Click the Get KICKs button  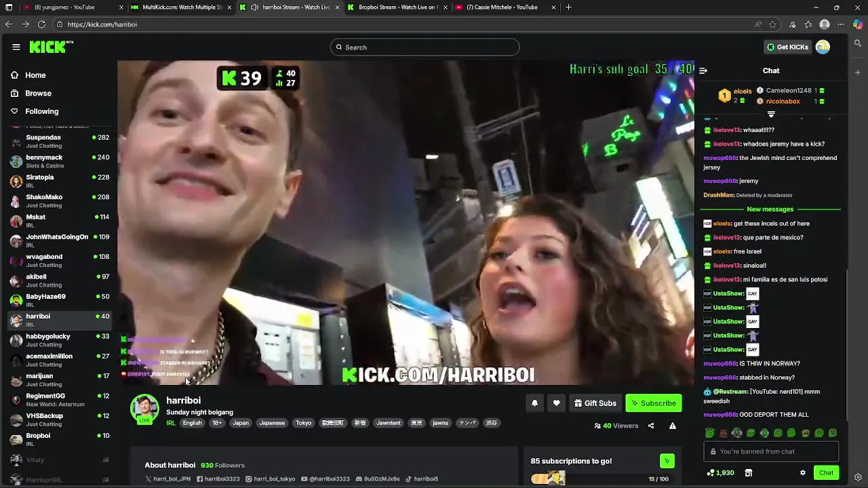click(787, 47)
